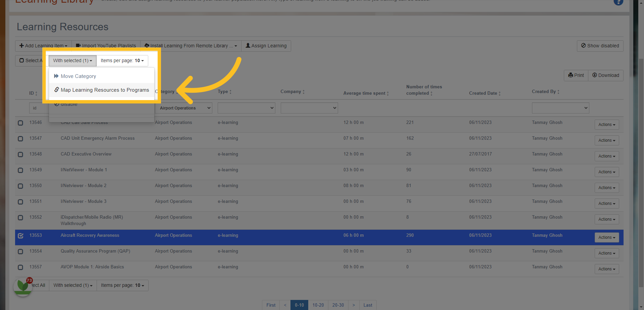Open Install Learning From Remote Library menu
Image resolution: width=644 pixels, height=310 pixels.
(191, 46)
